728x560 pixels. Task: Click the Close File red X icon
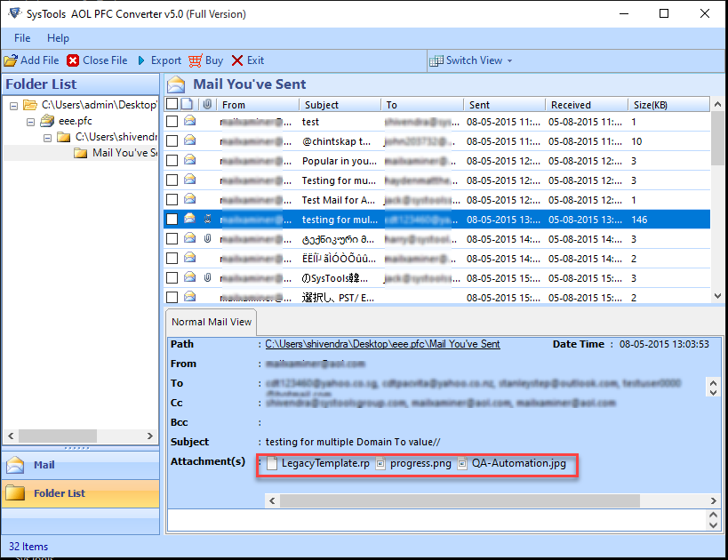(72, 60)
